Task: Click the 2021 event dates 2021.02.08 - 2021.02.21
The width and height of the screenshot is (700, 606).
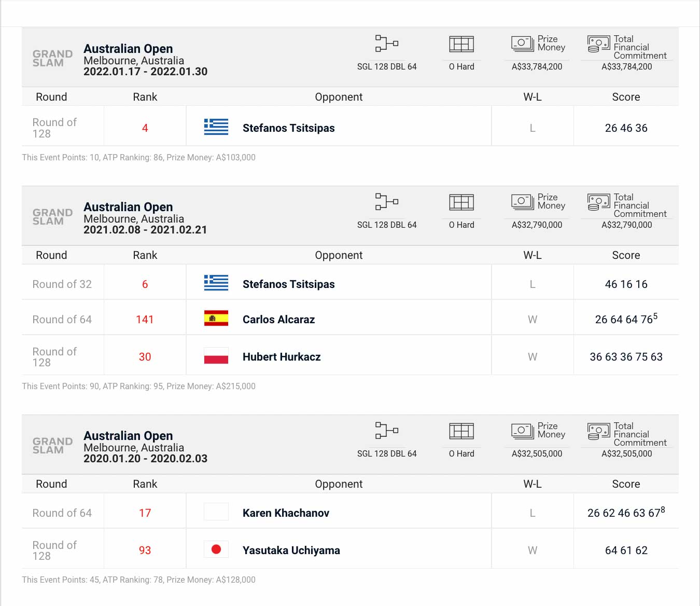Action: point(146,230)
